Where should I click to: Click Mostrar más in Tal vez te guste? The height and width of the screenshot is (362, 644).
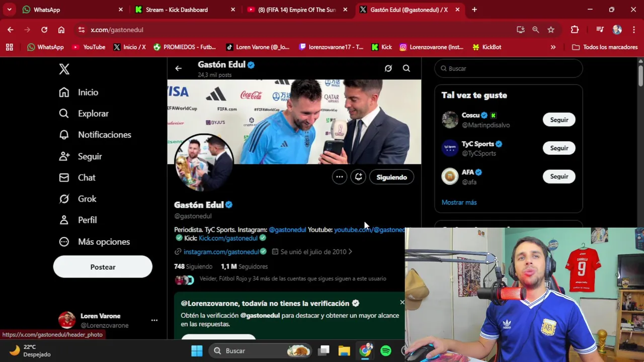pos(459,202)
